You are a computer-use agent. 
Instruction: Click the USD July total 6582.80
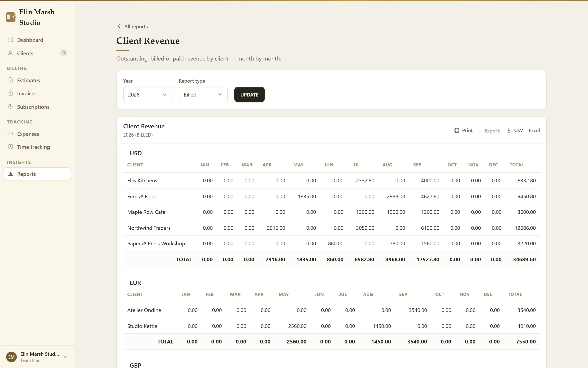[x=364, y=259]
